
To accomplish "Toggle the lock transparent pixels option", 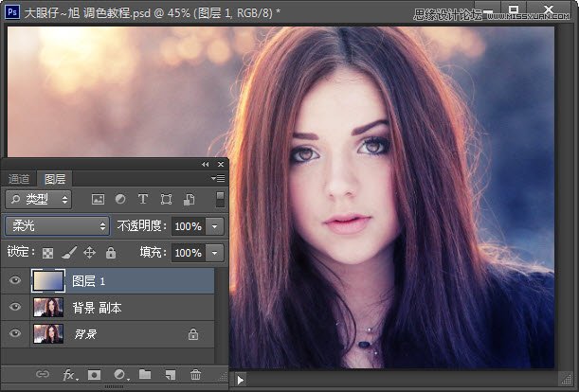I will tap(48, 253).
